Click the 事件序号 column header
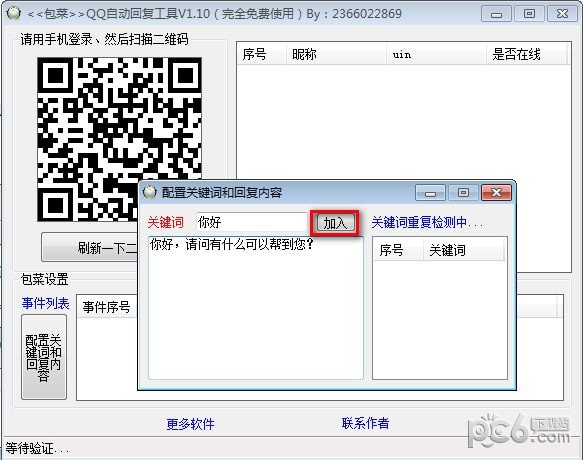 pos(107,307)
